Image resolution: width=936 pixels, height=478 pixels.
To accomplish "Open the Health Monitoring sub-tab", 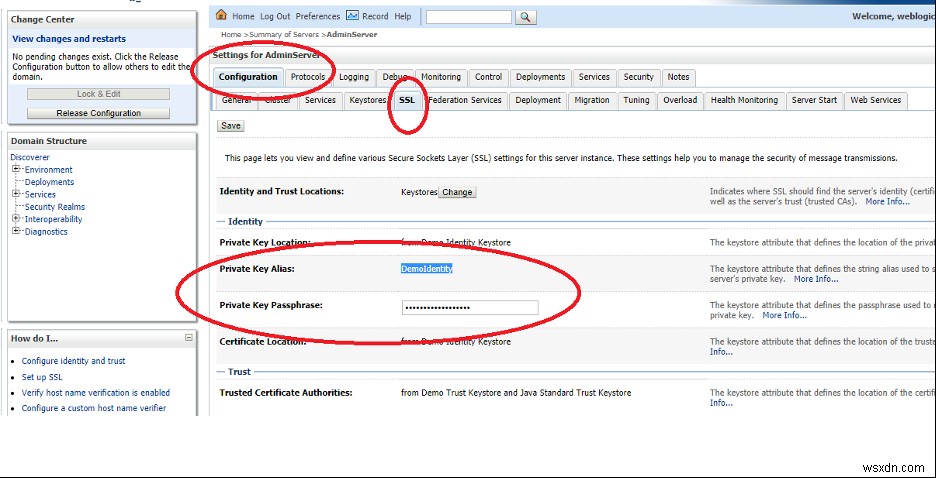I will point(744,100).
